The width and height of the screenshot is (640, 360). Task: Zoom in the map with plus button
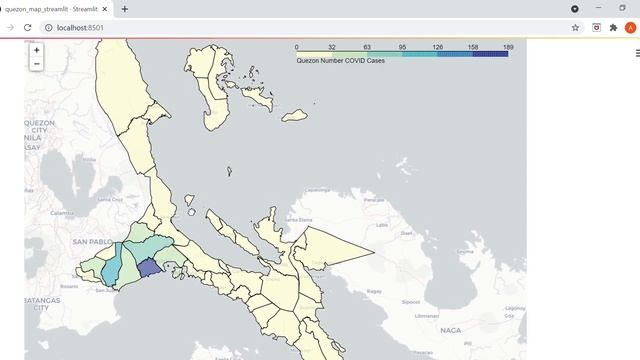36,50
